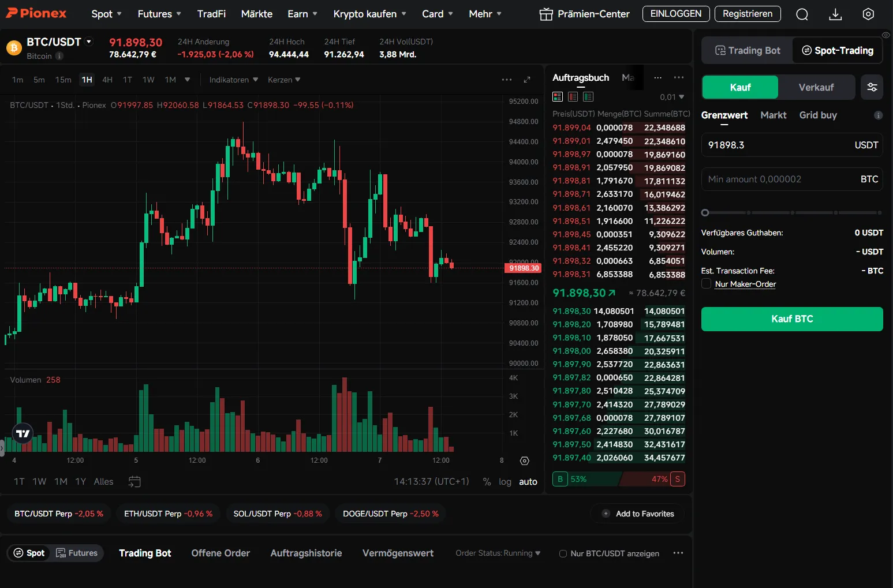Image resolution: width=893 pixels, height=588 pixels.
Task: Open orderbook panel more options menu
Action: 679,77
